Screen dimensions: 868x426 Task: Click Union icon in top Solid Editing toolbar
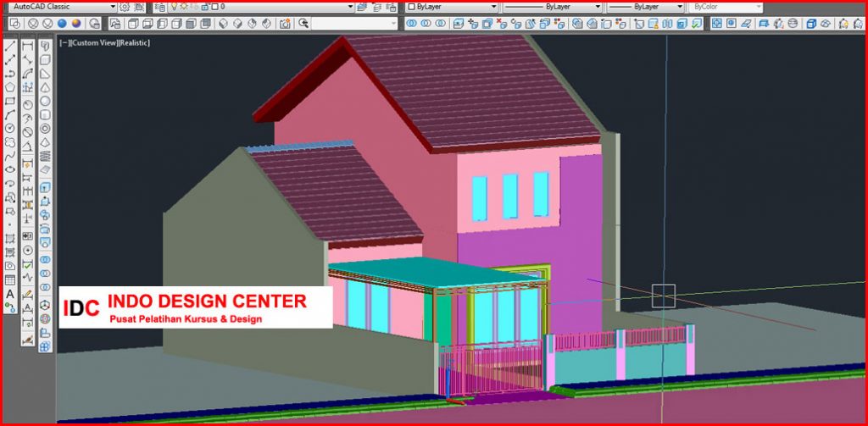(412, 23)
